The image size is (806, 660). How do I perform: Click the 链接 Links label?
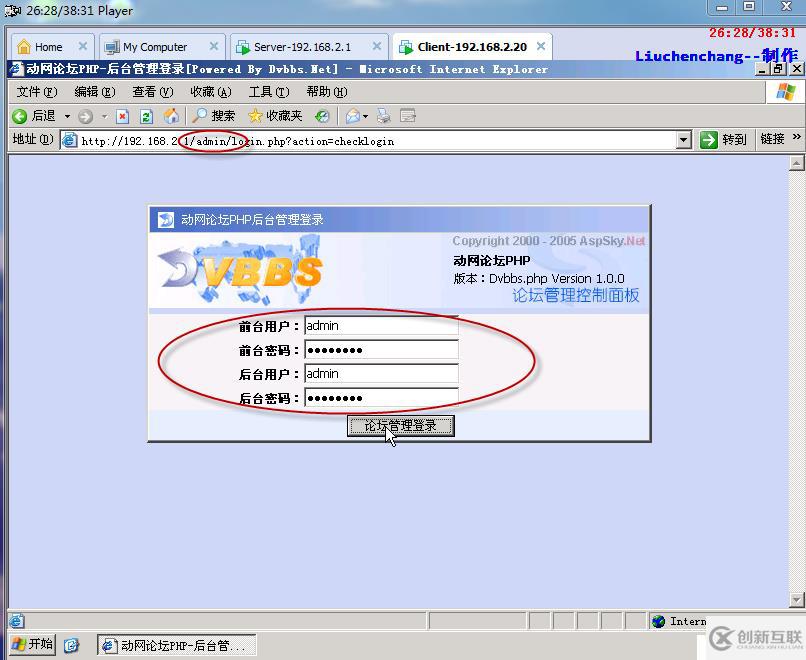(773, 139)
